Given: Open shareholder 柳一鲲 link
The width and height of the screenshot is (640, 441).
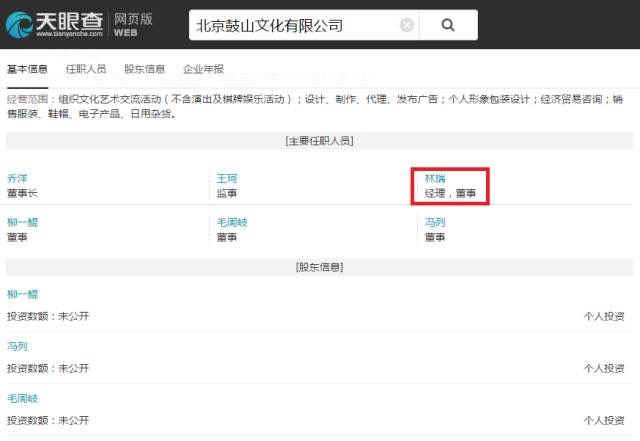Looking at the screenshot, I should click(22, 294).
